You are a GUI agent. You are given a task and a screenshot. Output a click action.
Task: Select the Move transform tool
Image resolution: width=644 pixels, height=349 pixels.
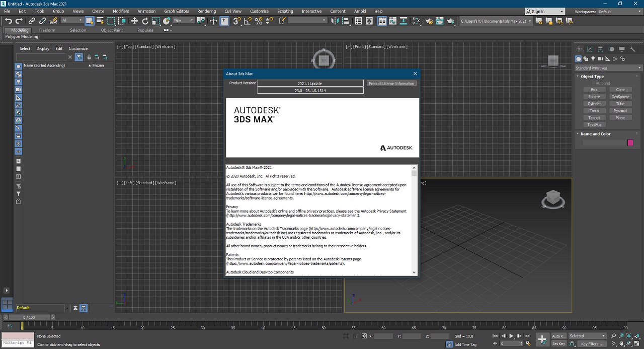coord(134,21)
